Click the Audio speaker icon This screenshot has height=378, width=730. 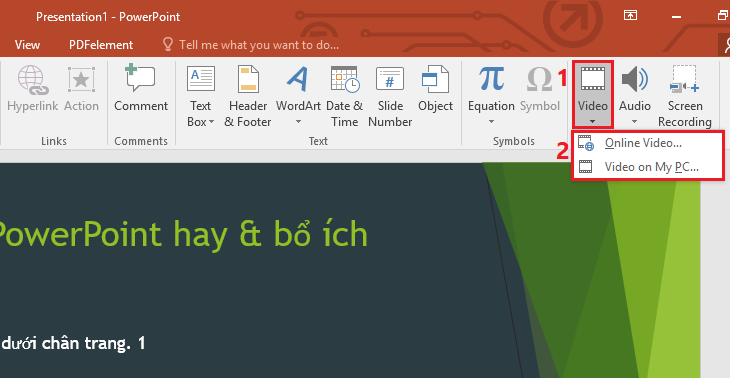(635, 79)
